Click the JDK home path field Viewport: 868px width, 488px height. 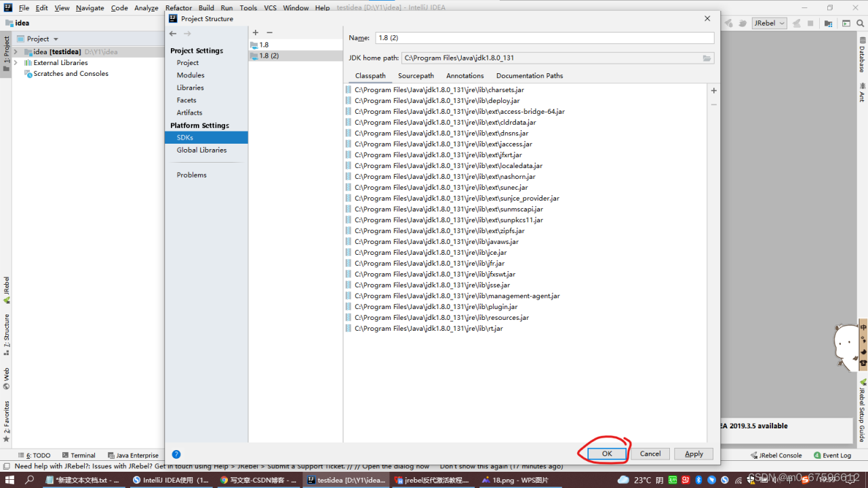(x=551, y=58)
